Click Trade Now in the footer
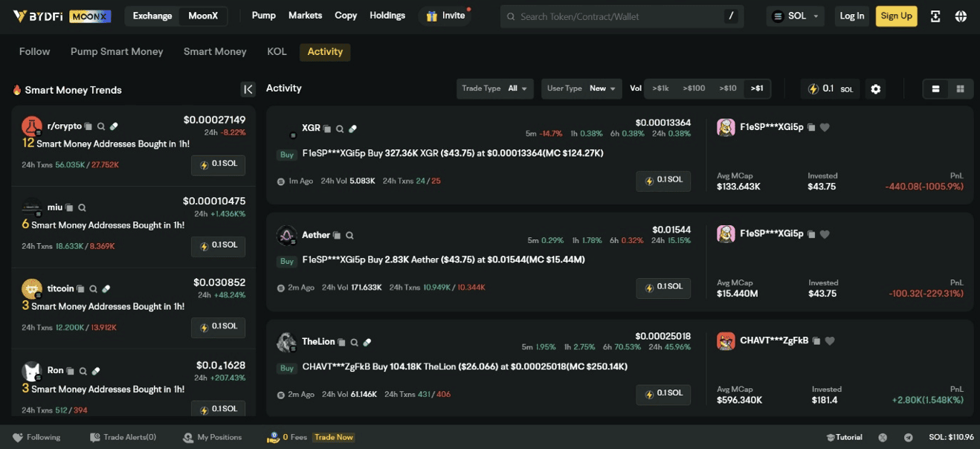Screen dimensions: 980x449 pyautogui.click(x=334, y=437)
